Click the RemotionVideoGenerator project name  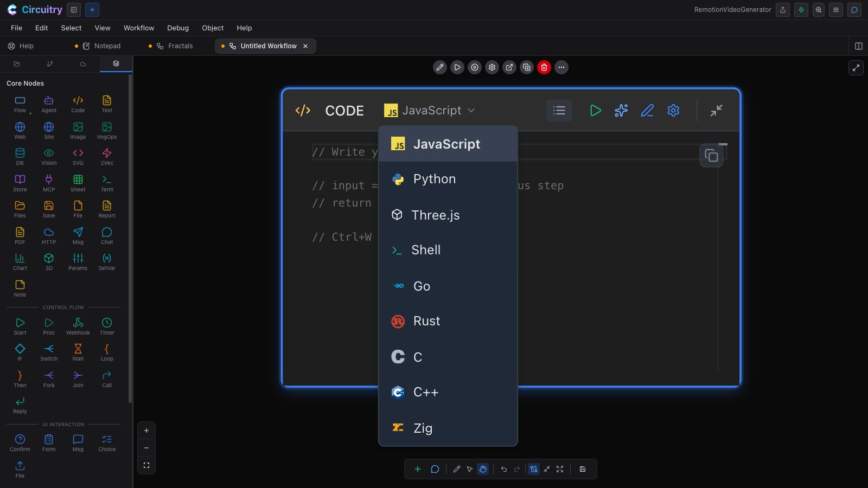click(732, 10)
